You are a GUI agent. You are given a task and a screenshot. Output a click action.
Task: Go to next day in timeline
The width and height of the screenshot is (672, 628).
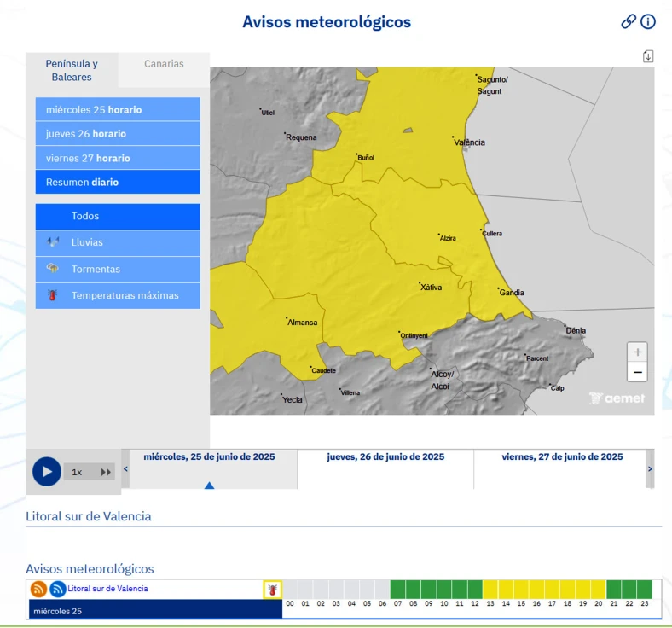[650, 469]
